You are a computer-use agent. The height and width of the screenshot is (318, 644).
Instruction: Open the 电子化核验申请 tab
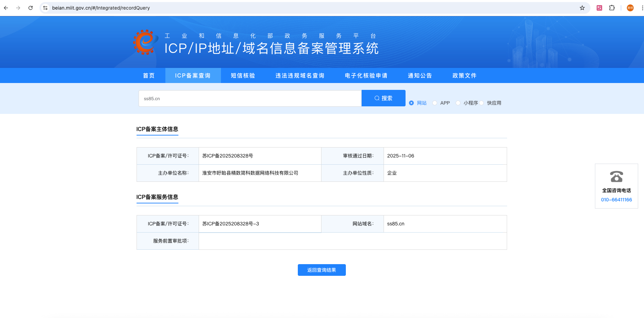pos(366,75)
